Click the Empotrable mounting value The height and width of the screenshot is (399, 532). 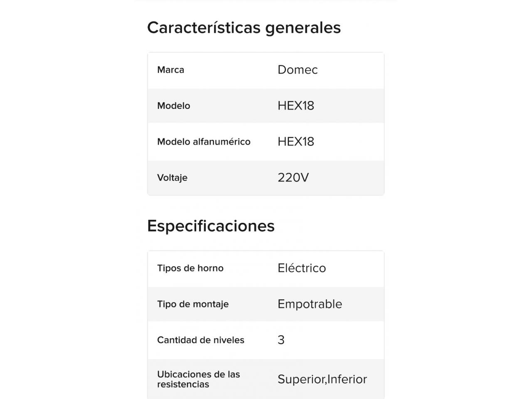[x=310, y=304]
